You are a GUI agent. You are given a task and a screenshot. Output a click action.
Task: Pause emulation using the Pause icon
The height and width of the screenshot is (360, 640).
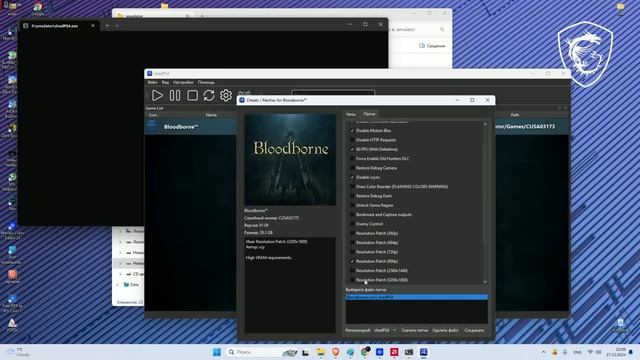click(175, 96)
